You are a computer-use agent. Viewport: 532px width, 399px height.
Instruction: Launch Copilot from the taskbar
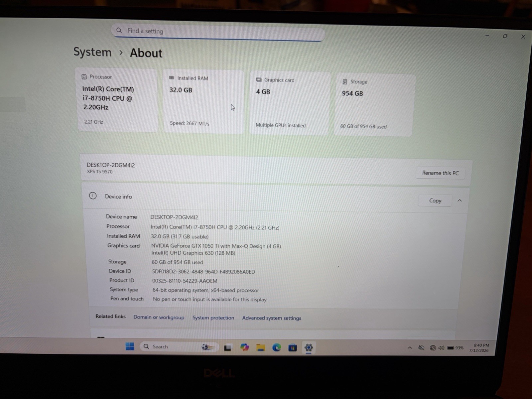[244, 347]
